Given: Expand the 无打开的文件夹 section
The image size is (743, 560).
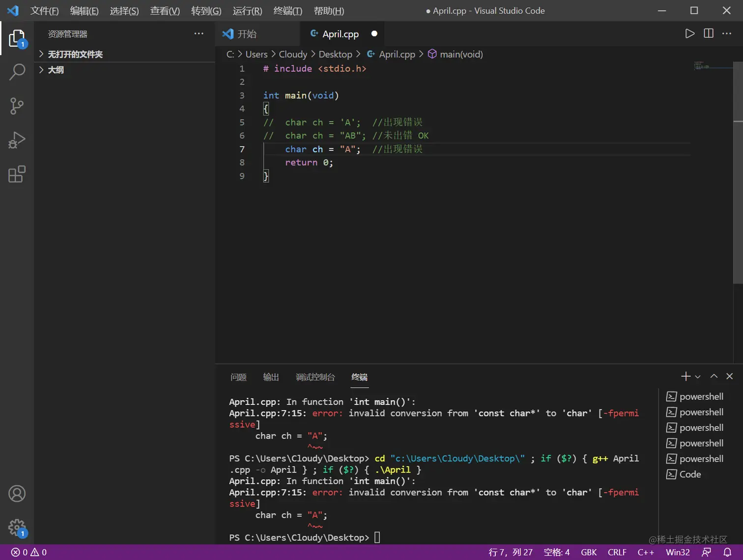Looking at the screenshot, I should pos(75,54).
